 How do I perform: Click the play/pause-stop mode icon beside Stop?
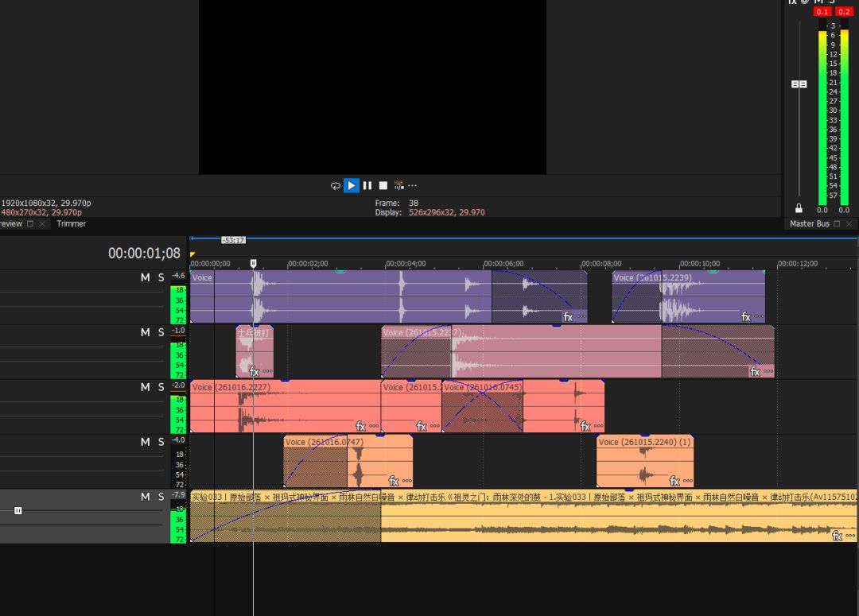coord(398,186)
